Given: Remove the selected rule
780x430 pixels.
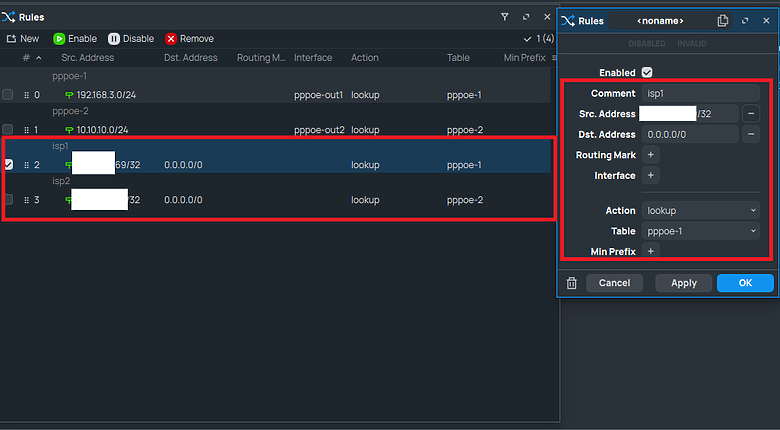Looking at the screenshot, I should pyautogui.click(x=190, y=39).
